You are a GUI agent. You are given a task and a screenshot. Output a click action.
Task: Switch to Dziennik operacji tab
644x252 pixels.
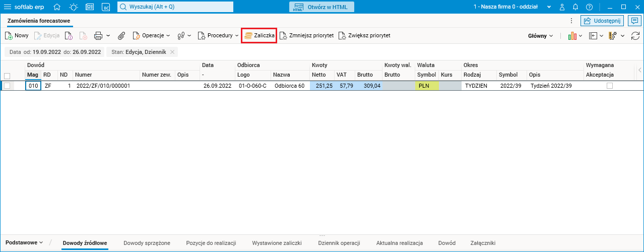339,243
